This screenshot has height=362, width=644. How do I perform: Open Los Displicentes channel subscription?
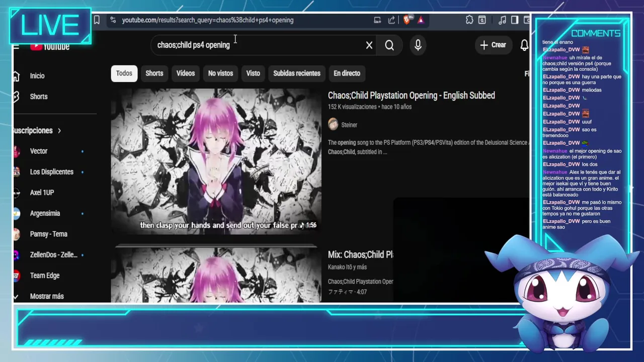(x=51, y=172)
